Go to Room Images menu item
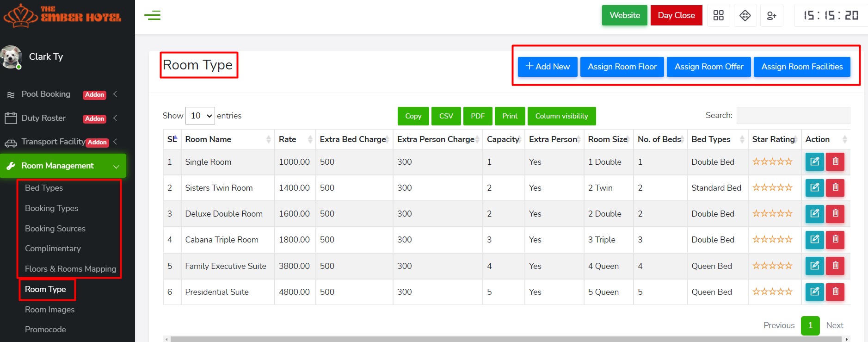The width and height of the screenshot is (868, 342). coord(49,310)
